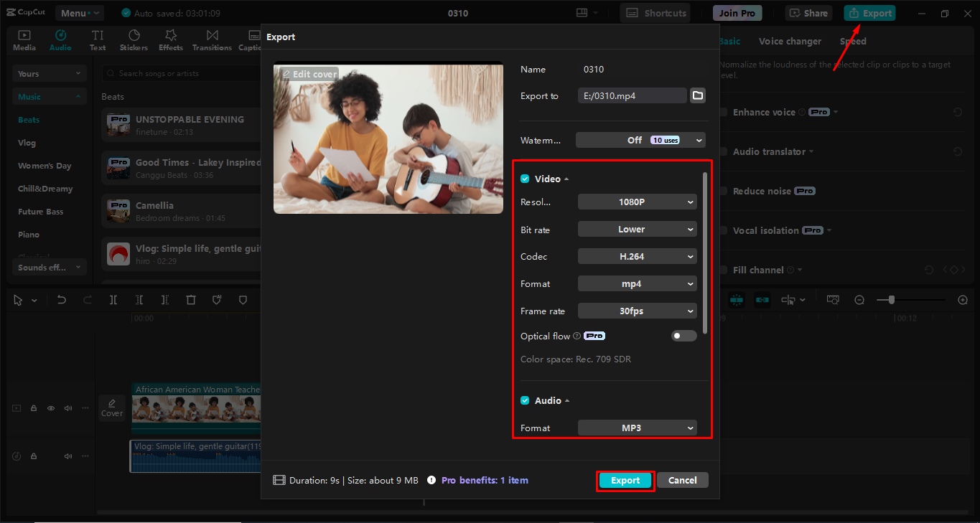Lock the video track
The height and width of the screenshot is (523, 980).
[34, 408]
